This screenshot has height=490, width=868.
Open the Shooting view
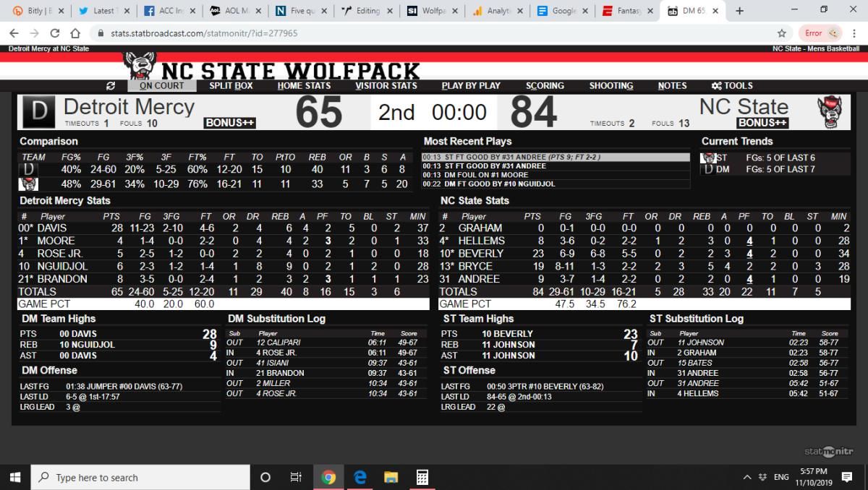[611, 86]
